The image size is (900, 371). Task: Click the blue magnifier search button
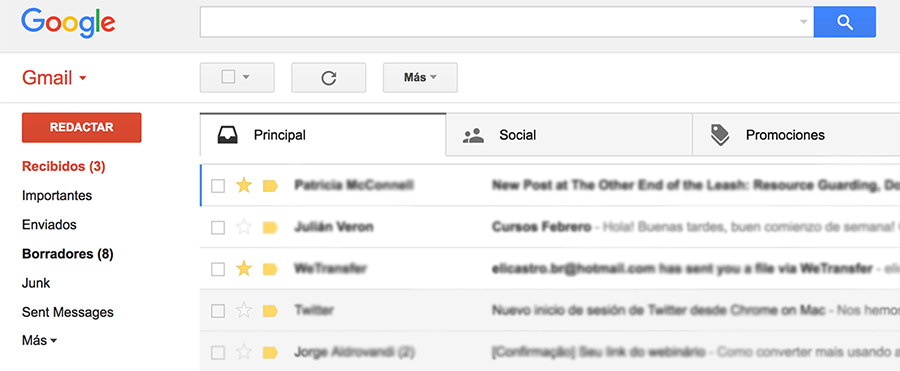[x=844, y=22]
